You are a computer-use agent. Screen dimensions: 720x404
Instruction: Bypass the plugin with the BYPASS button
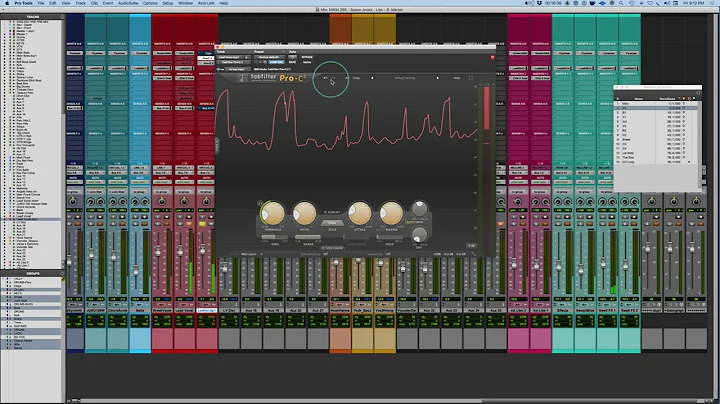[x=307, y=57]
